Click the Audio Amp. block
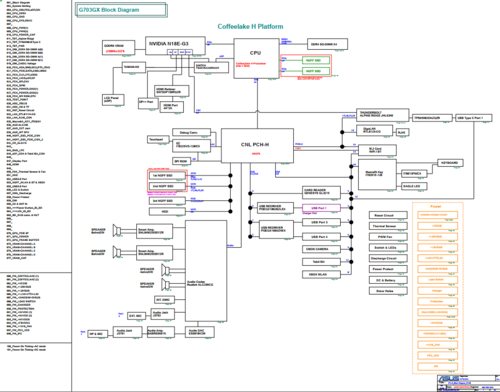This screenshot has width=500, height=392. coord(161,332)
